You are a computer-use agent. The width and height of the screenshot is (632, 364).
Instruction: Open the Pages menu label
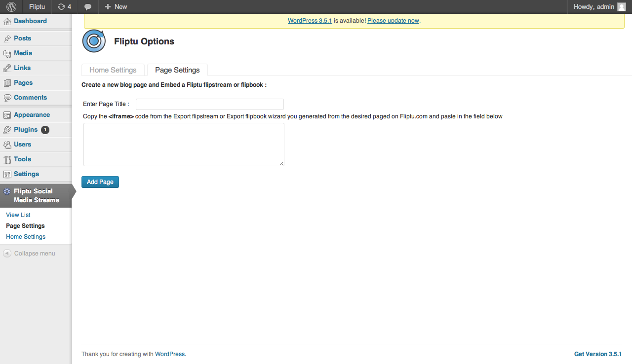pyautogui.click(x=23, y=83)
